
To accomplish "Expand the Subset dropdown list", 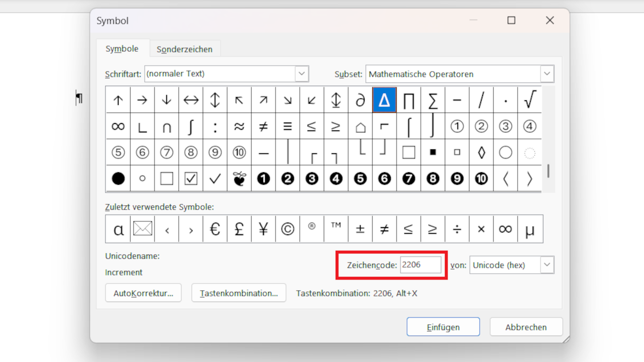I will [x=547, y=74].
